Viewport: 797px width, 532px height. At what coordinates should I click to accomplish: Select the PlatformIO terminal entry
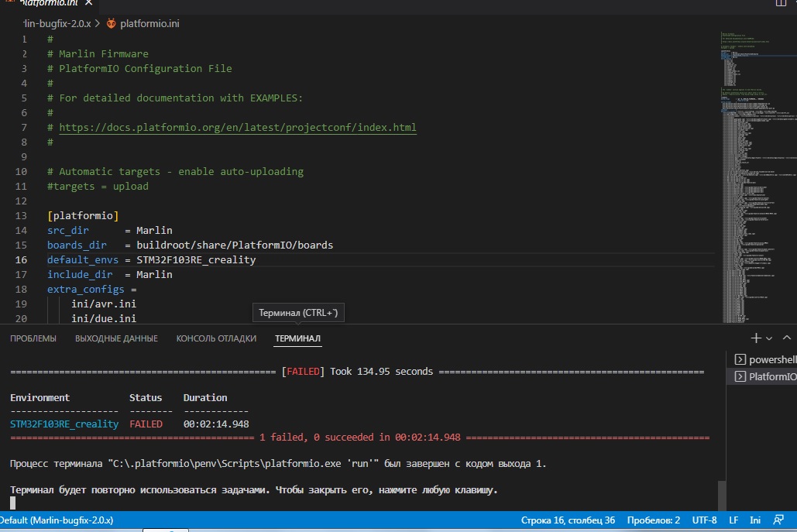click(765, 377)
